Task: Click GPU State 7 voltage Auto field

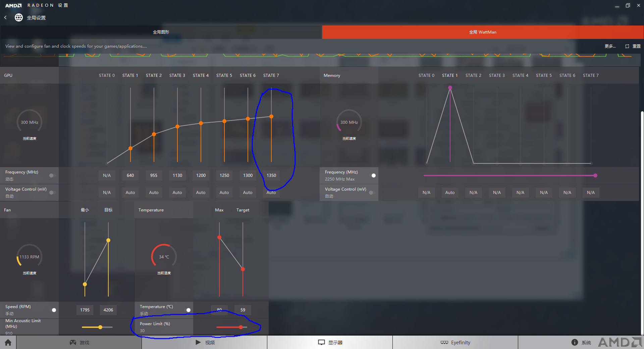Action: point(271,193)
